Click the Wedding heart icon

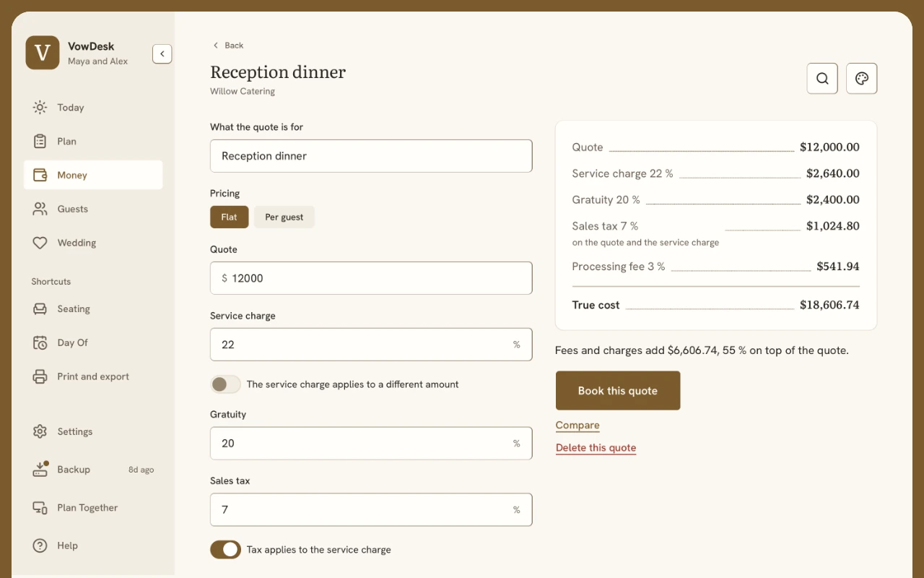pos(40,243)
